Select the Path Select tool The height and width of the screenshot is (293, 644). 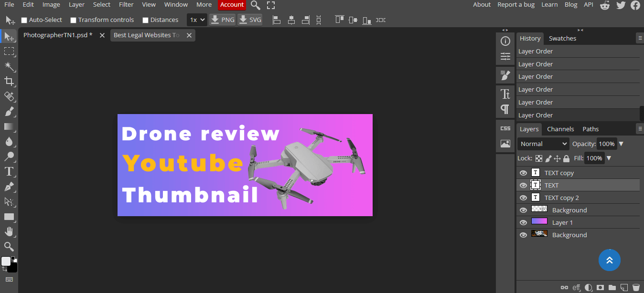coord(9,201)
